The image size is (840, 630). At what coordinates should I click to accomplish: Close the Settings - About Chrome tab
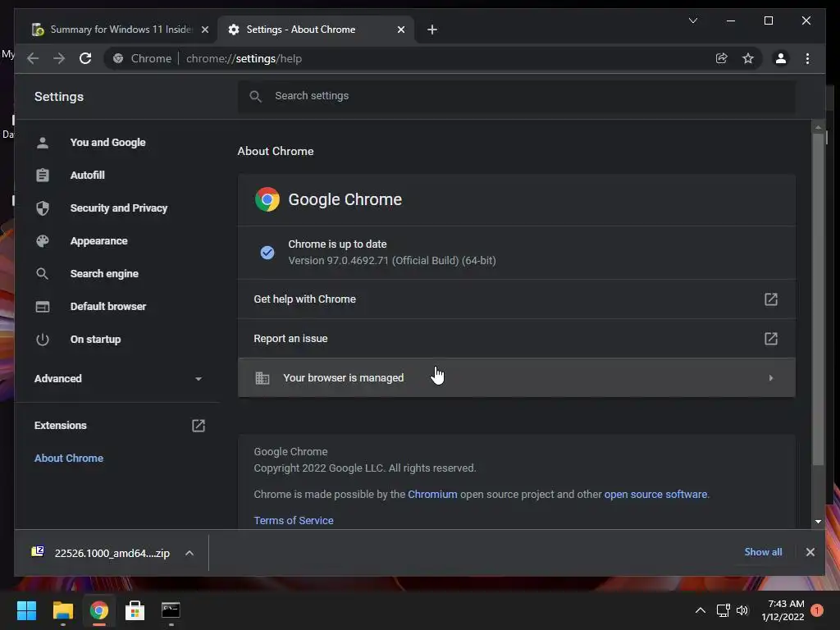400,30
